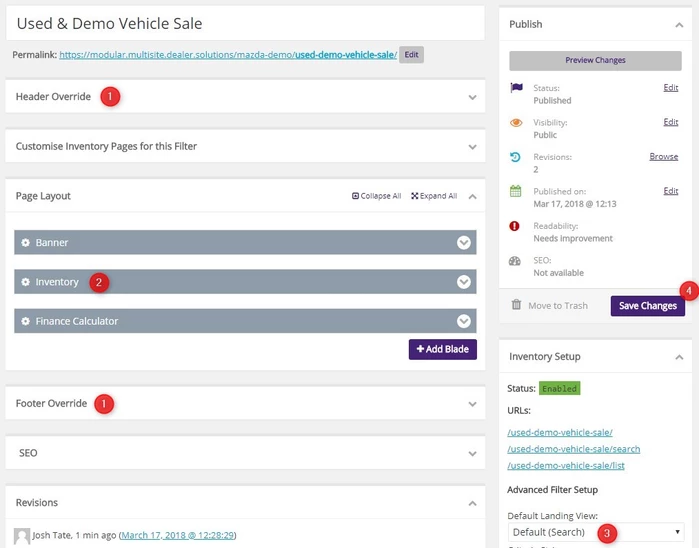
Task: Expand Customise Inventory Pages for this Filter
Action: coord(473,147)
